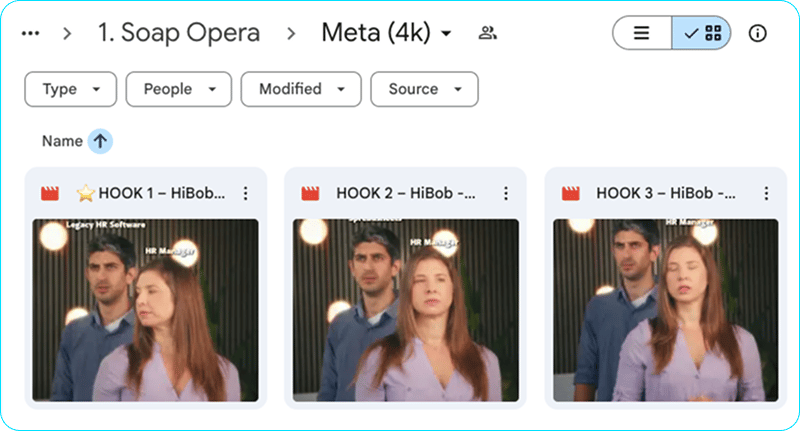Click the video file icon on HOOK 3
Viewport: 800px width, 431px height.
[570, 193]
